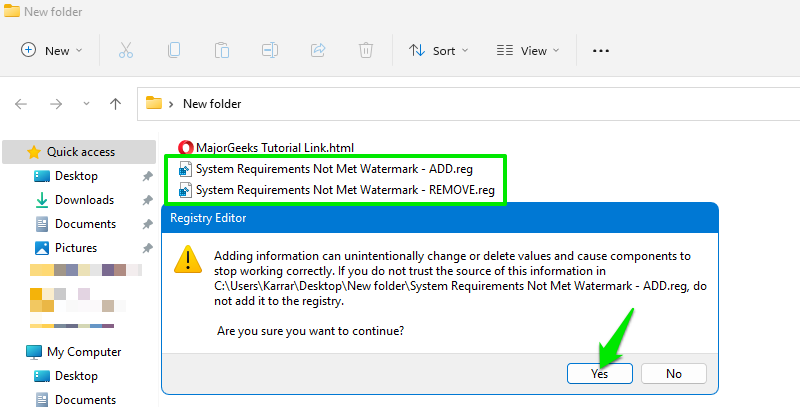Click address bar chevron before New folder
The width and height of the screenshot is (800, 407).
point(171,104)
